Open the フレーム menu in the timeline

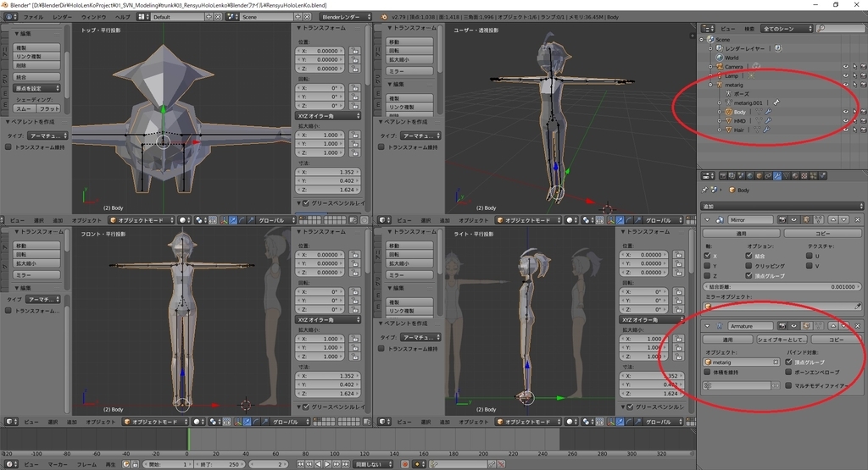click(86, 464)
